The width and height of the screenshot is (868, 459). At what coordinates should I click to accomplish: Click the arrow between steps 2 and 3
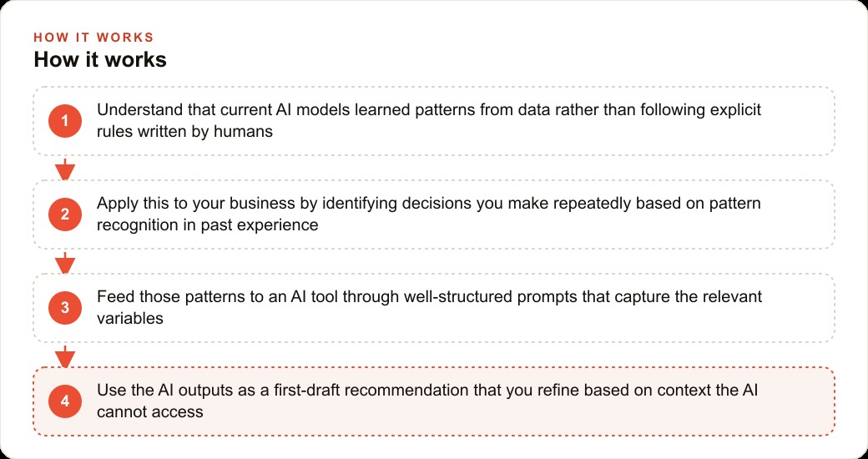tap(65, 262)
